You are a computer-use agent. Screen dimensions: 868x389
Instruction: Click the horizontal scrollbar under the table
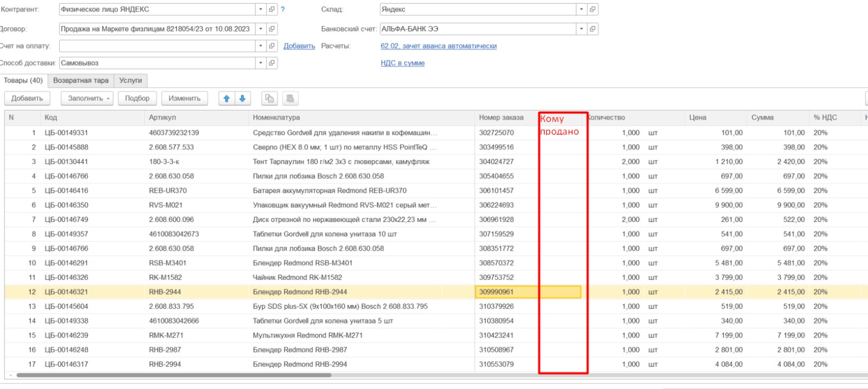tap(174, 375)
